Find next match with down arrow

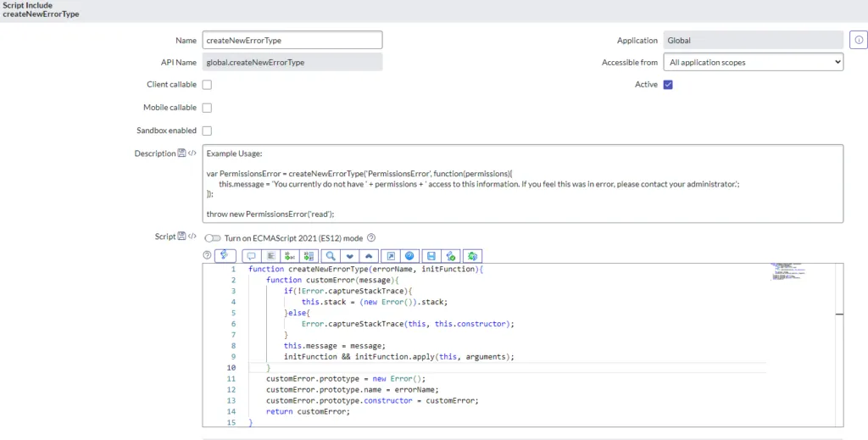pyautogui.click(x=349, y=256)
